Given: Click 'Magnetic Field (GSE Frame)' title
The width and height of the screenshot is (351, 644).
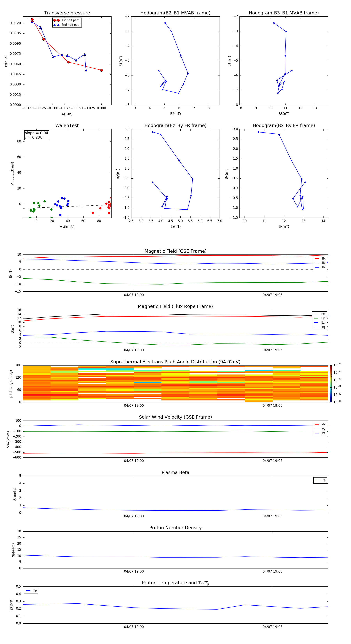Looking at the screenshot, I should (175, 251).
